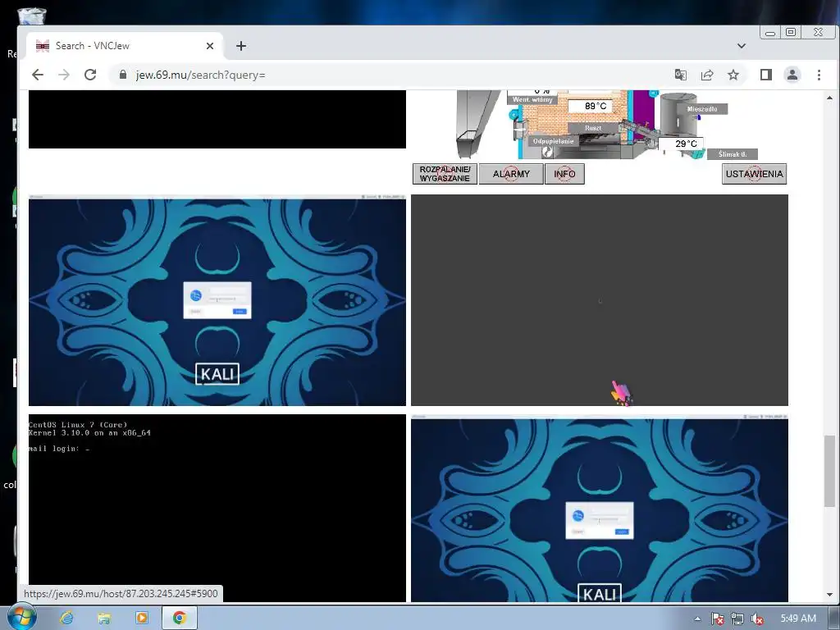Click the ROZPALANIE/WYGASZANIE button

click(x=445, y=174)
